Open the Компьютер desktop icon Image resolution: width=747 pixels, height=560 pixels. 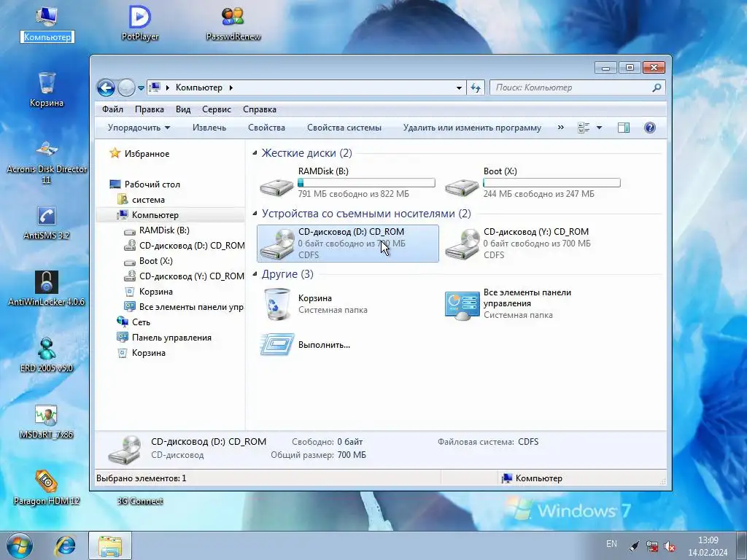[47, 23]
